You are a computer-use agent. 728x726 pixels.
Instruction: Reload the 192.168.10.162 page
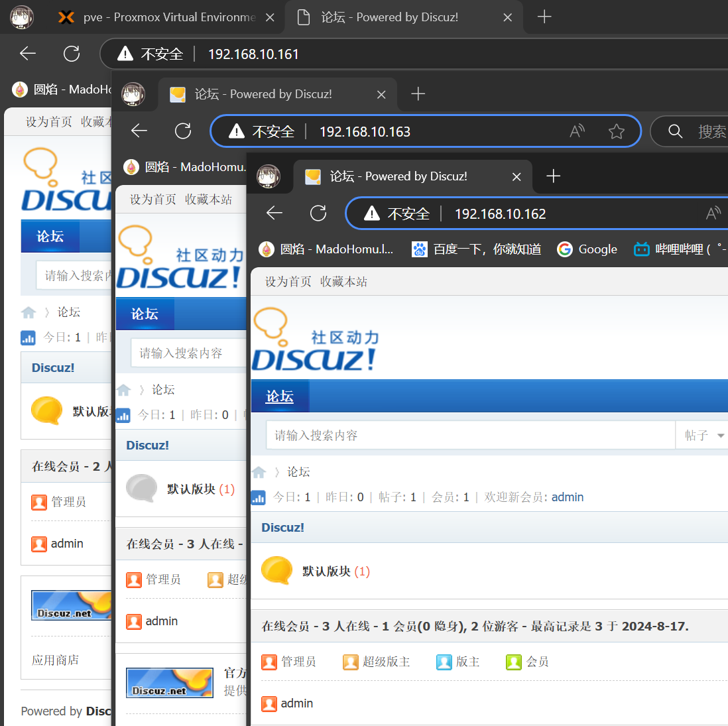click(x=318, y=213)
